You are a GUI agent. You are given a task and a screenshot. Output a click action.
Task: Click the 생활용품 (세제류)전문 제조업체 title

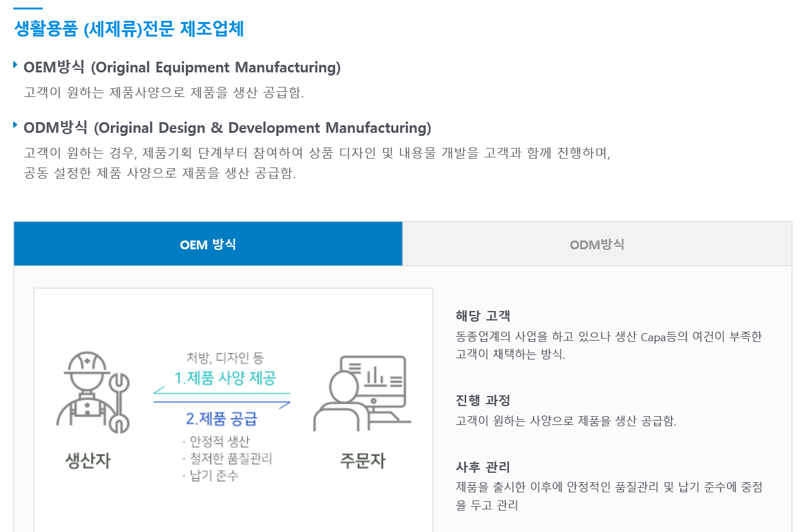point(129,29)
